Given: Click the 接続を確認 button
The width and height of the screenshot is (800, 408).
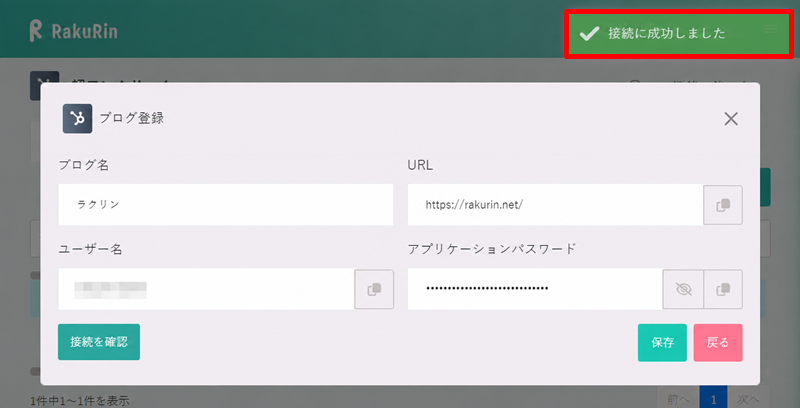Looking at the screenshot, I should point(99,342).
